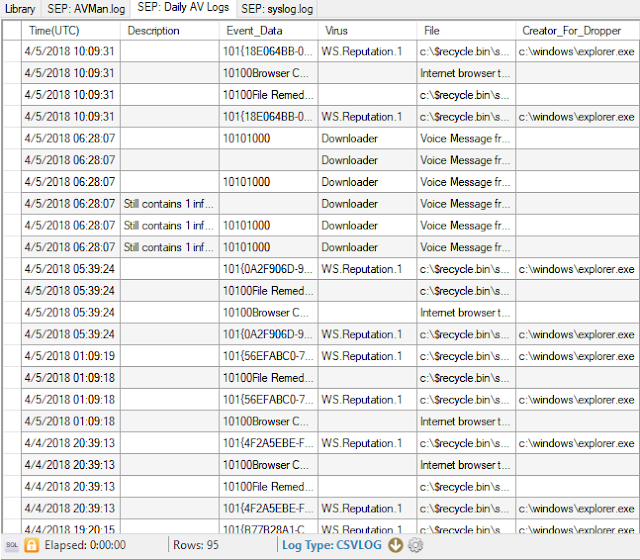Select the time cell 4/5/2018 01:09:19
Viewport: 640px width, 560px height.
point(71,356)
